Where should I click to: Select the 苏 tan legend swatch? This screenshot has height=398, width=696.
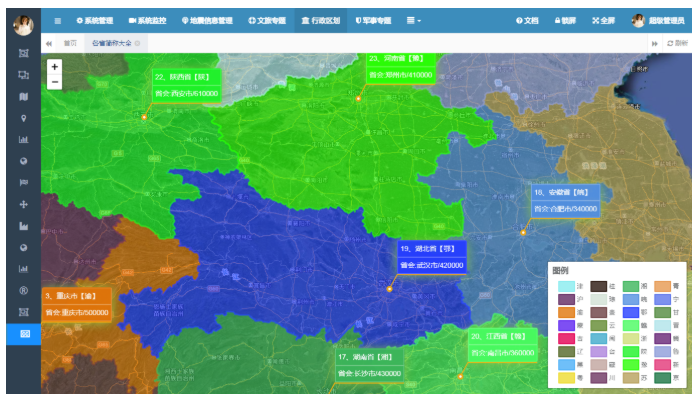(x=631, y=378)
